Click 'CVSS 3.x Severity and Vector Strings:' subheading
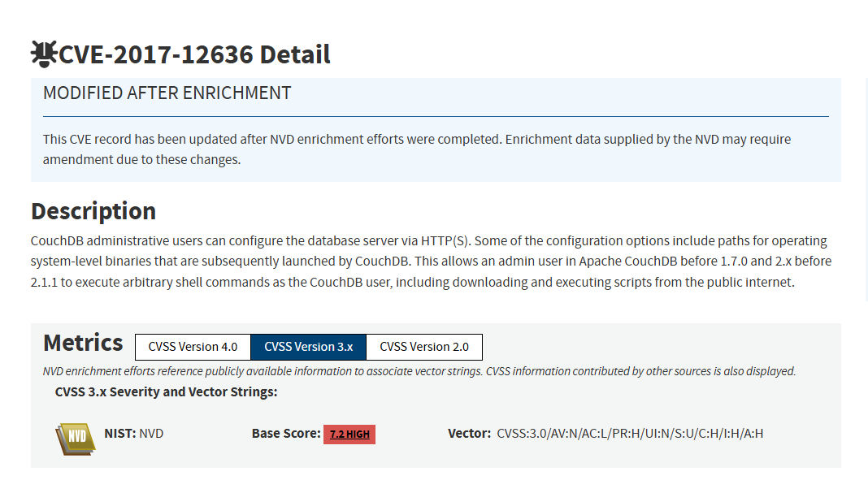The image size is (868, 480). [166, 392]
